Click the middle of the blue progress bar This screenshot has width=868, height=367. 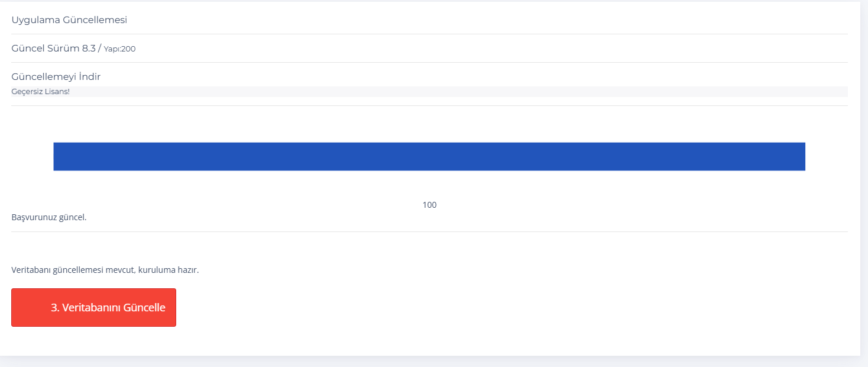tap(429, 156)
